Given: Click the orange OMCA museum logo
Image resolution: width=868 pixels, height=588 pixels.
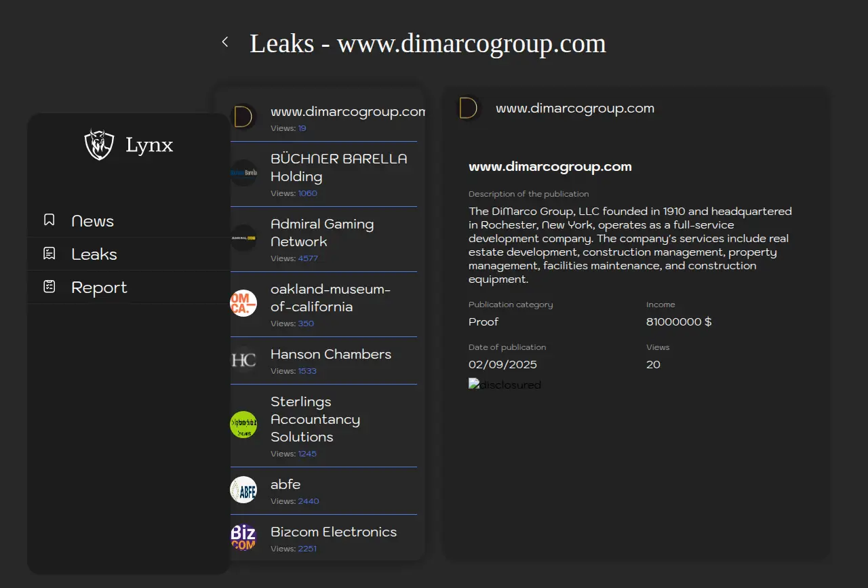Looking at the screenshot, I should 243,303.
